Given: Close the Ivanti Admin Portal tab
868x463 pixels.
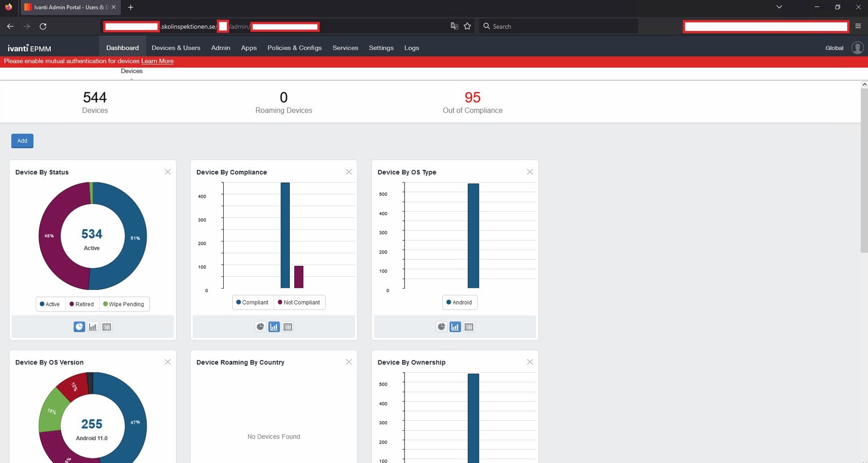Looking at the screenshot, I should [113, 7].
